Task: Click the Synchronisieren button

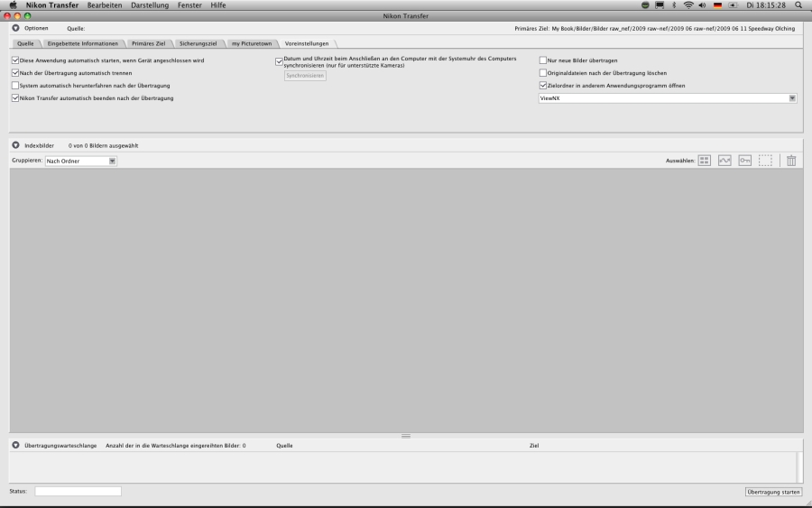Action: [x=305, y=76]
